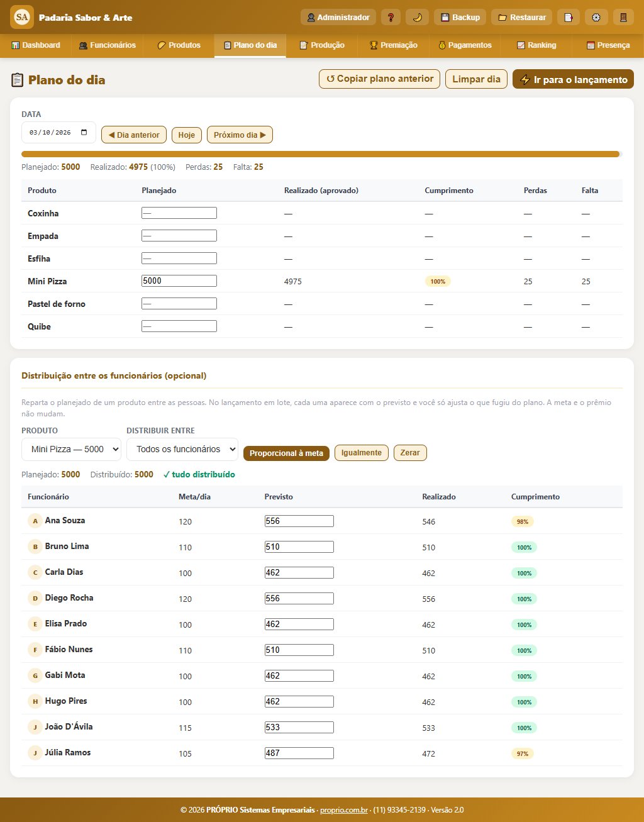644x822 pixels.
Task: Click João D'Ávila's avatar icon
Action: pos(35,727)
